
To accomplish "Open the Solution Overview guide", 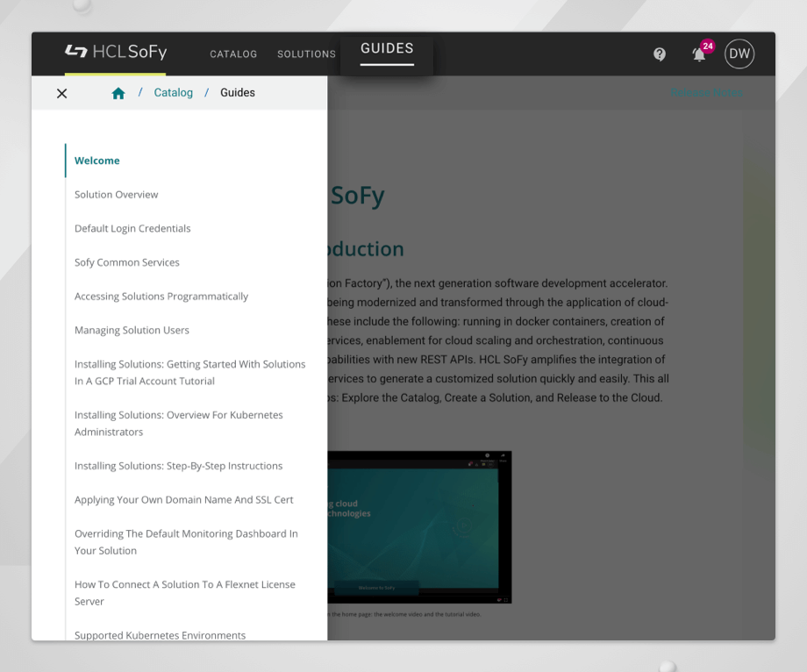I will point(117,195).
